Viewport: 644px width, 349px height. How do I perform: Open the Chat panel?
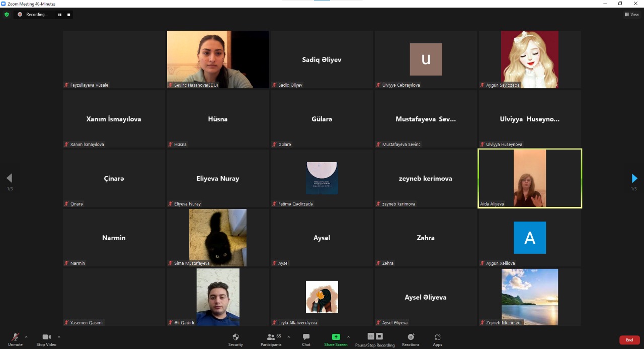(306, 339)
